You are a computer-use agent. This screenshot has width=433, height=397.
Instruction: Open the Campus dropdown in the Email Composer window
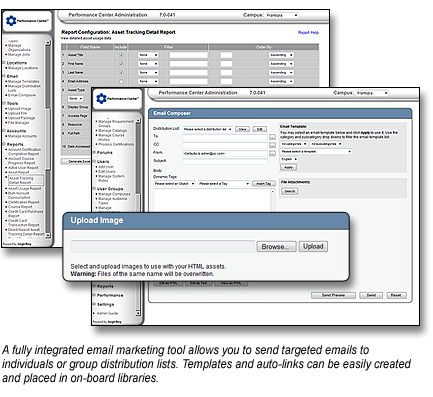pyautogui.click(x=372, y=93)
